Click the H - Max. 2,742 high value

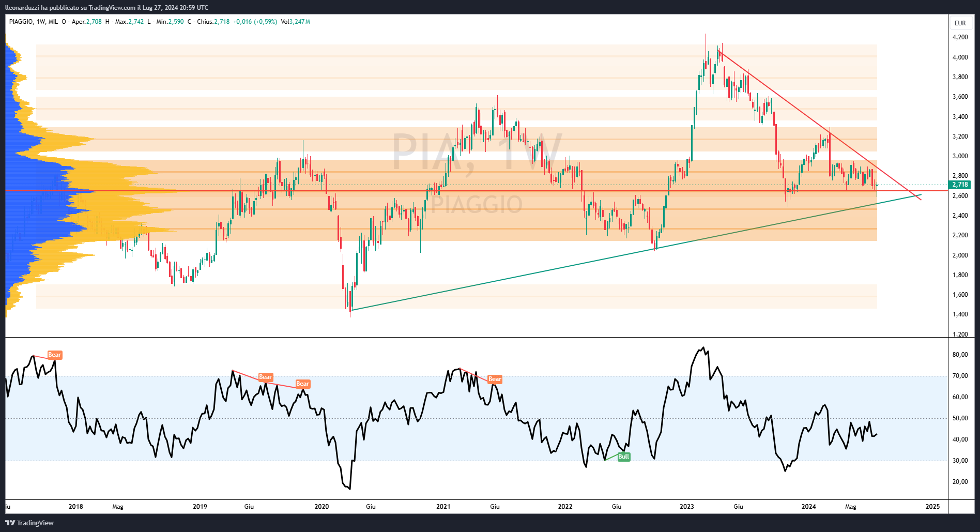pos(125,22)
